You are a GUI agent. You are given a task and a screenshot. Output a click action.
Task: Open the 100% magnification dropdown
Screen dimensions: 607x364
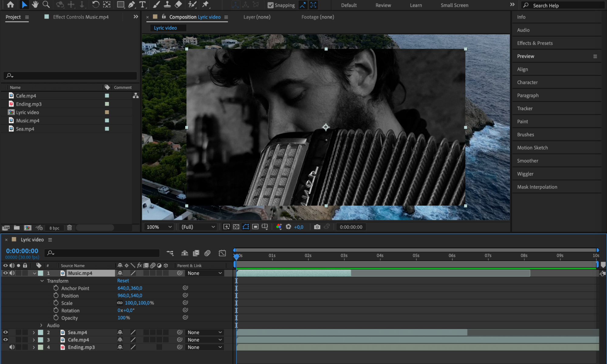[159, 227]
